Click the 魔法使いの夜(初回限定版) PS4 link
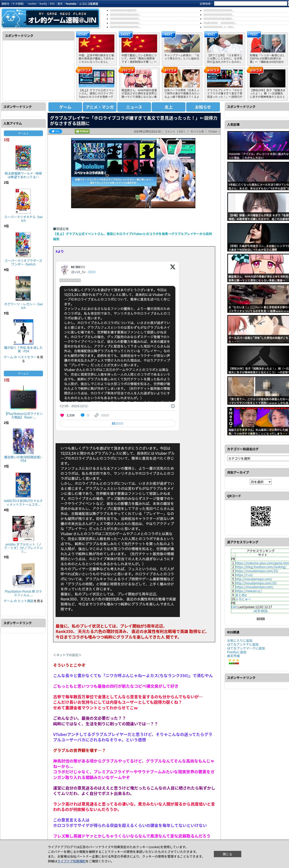 pyautogui.click(x=23, y=459)
